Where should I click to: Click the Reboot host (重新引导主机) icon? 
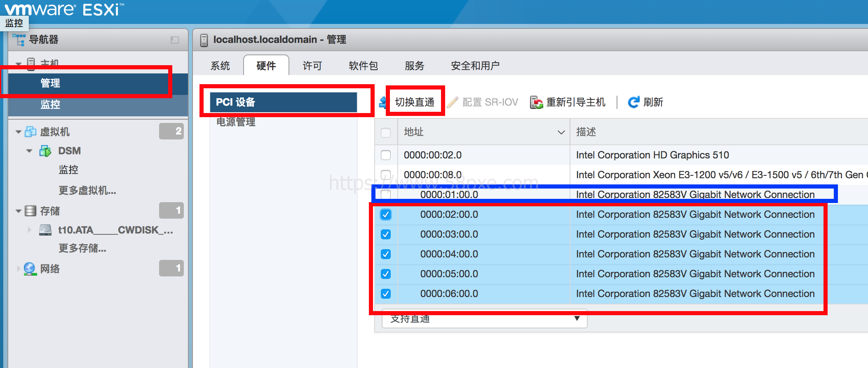pyautogui.click(x=536, y=102)
